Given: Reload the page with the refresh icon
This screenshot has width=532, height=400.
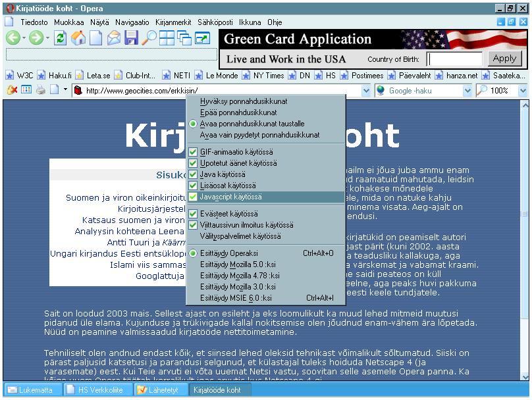Looking at the screenshot, I should (x=60, y=37).
